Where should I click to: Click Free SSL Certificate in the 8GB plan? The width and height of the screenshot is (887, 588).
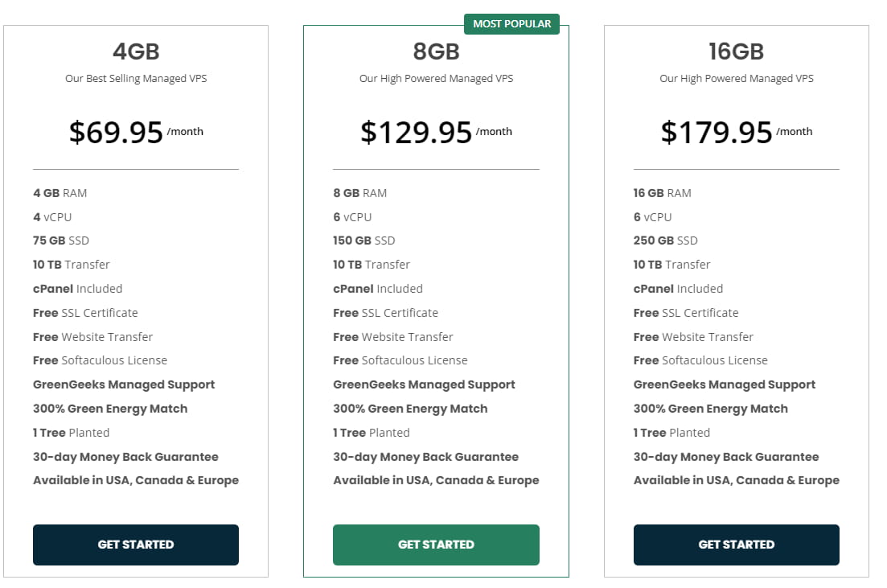(x=385, y=313)
